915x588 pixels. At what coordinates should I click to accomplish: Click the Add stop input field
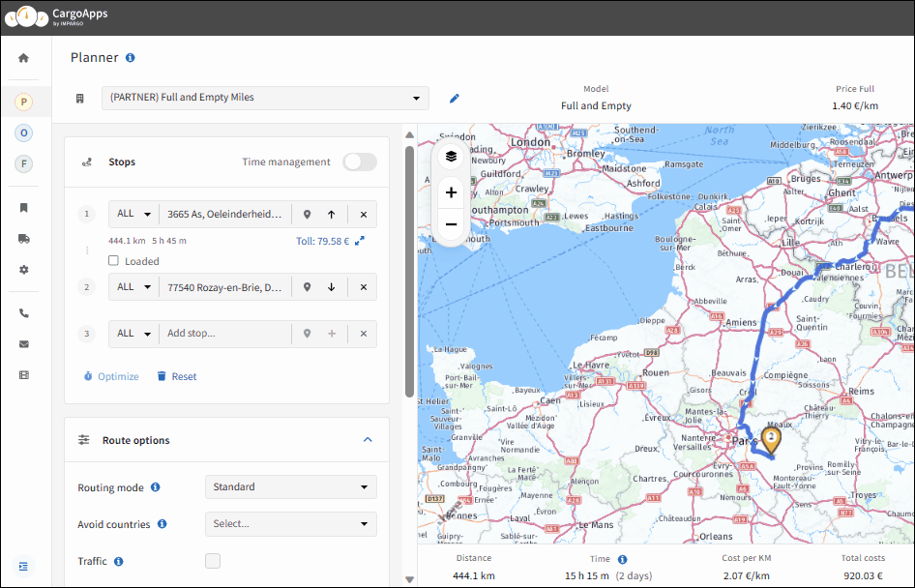coord(224,334)
